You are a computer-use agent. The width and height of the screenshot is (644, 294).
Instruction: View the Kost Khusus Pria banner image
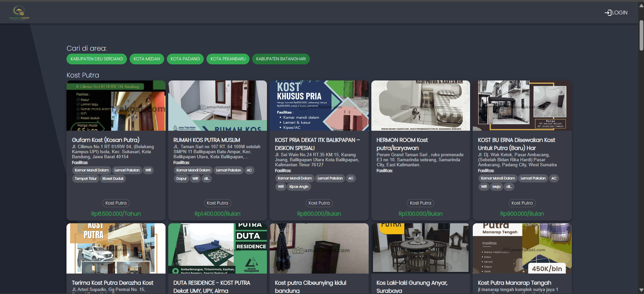(x=319, y=106)
